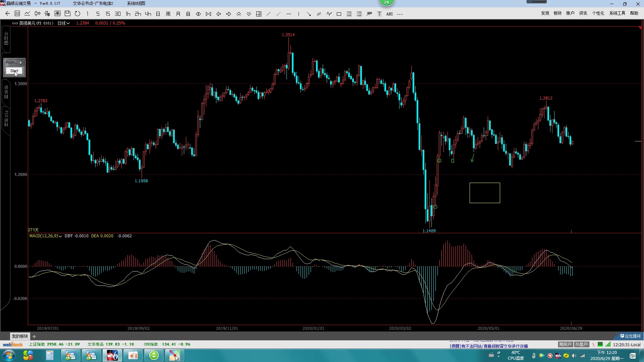The width and height of the screenshot is (644, 362).
Task: Select the arrow line drawing tool
Action: coord(309,14)
